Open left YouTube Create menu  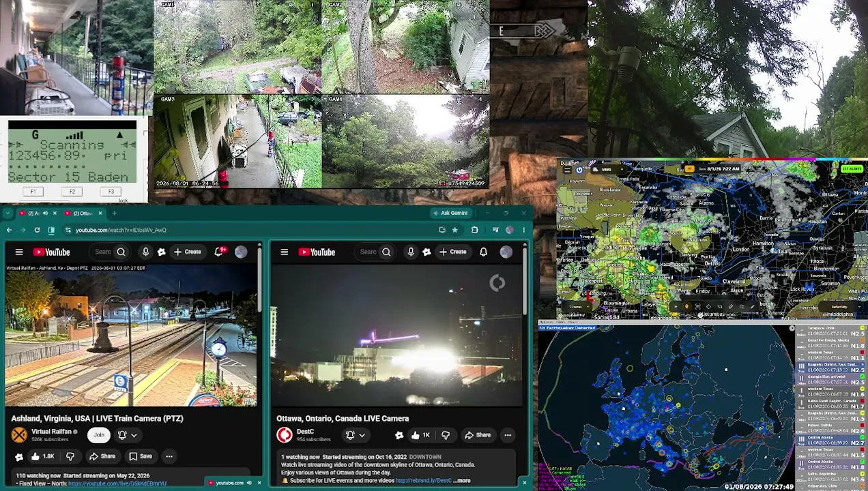coord(187,252)
